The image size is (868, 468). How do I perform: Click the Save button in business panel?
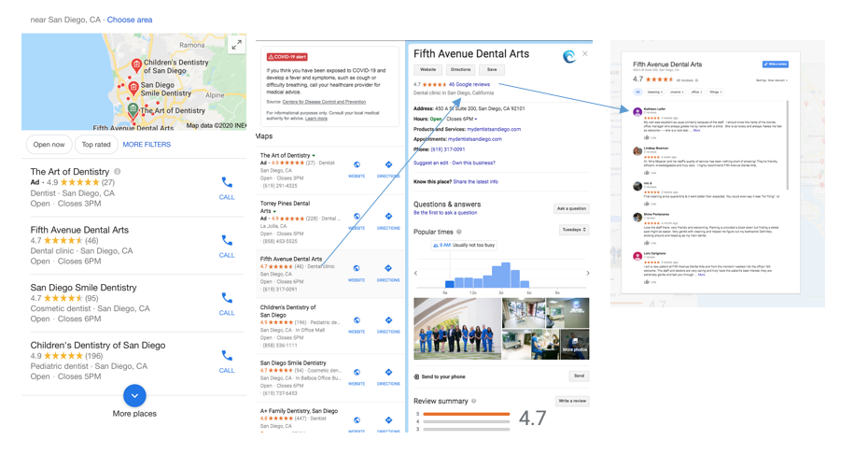492,70
